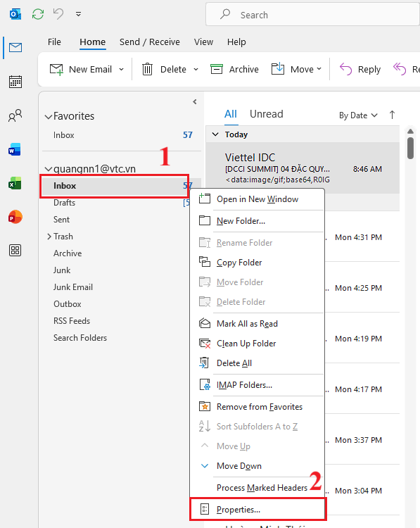
Task: Select the Junk folder
Action: coord(62,270)
